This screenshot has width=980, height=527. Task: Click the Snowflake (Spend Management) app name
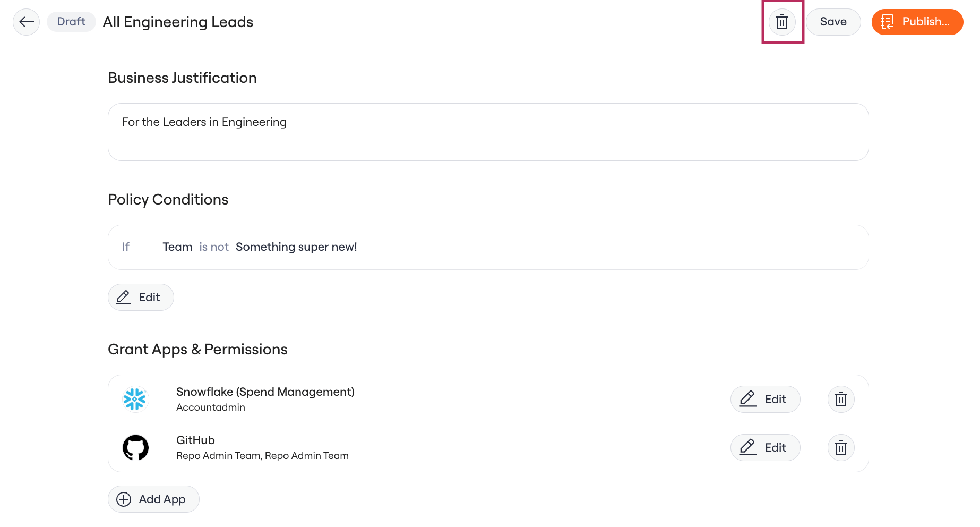coord(265,392)
